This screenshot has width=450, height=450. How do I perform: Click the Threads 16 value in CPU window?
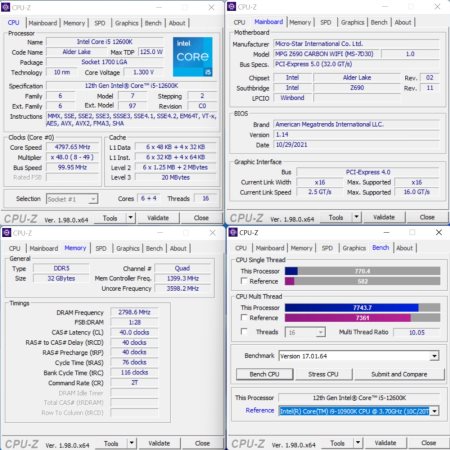206,198
